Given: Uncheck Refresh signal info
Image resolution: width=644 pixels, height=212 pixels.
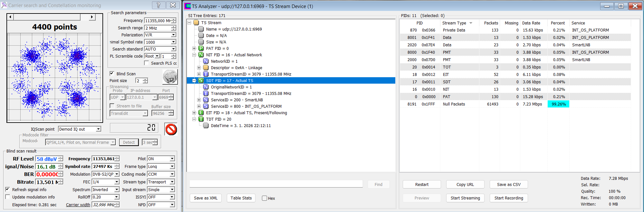Looking at the screenshot, I should [7, 189].
